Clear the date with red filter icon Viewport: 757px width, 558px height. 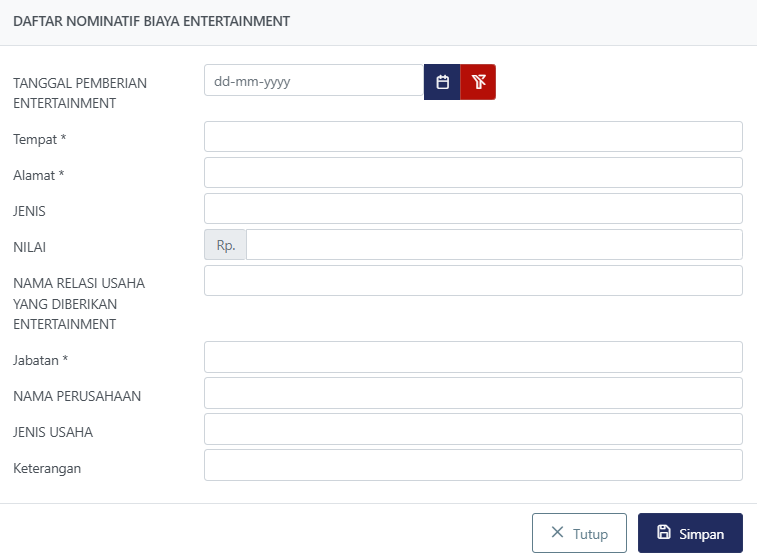coord(478,82)
